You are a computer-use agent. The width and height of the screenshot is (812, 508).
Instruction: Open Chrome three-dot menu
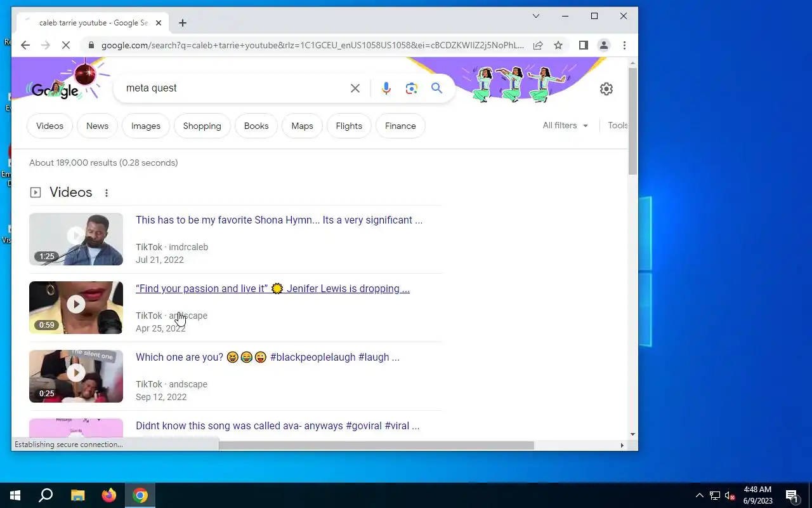click(x=624, y=45)
